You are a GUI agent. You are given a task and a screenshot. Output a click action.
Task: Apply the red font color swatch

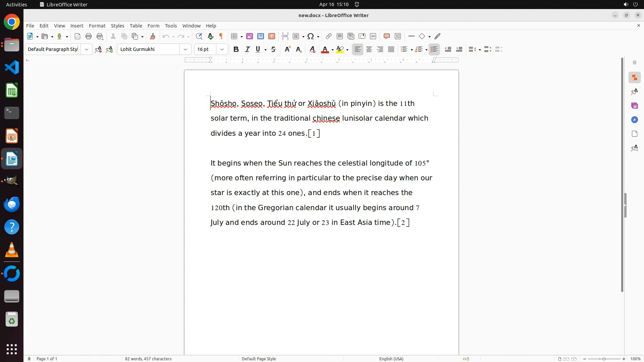(x=324, y=49)
